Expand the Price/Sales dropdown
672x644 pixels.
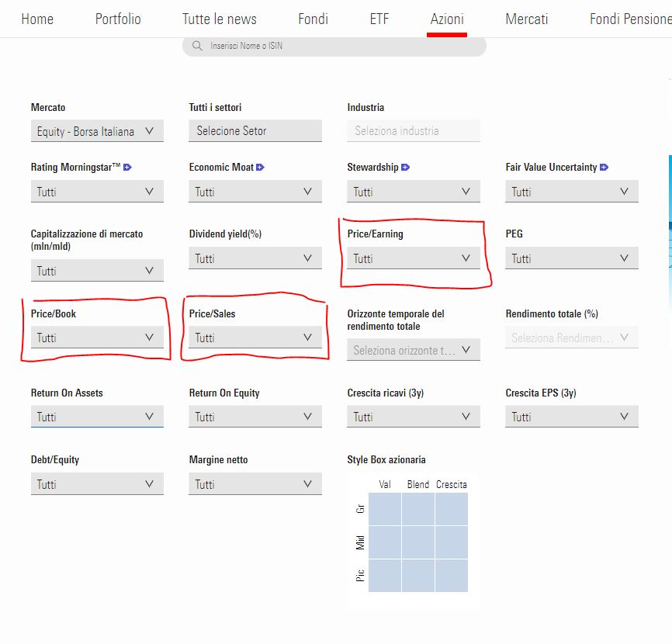[255, 338]
